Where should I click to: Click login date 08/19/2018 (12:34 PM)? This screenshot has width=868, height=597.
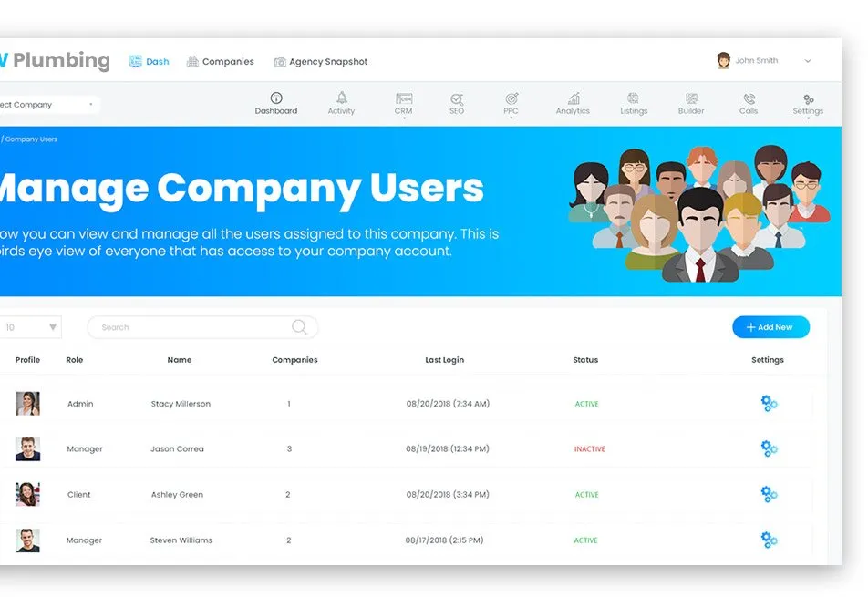click(x=448, y=448)
